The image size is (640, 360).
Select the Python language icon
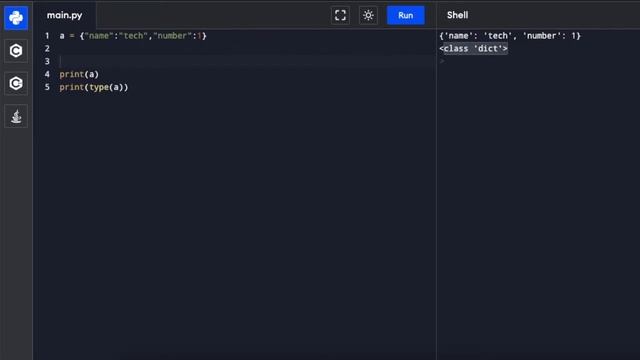16,18
